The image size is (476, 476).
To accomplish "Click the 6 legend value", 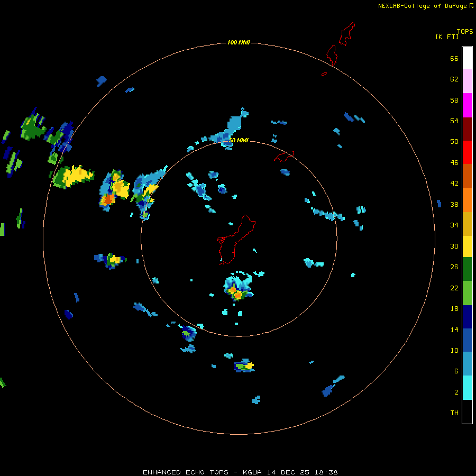I will pyautogui.click(x=456, y=371).
